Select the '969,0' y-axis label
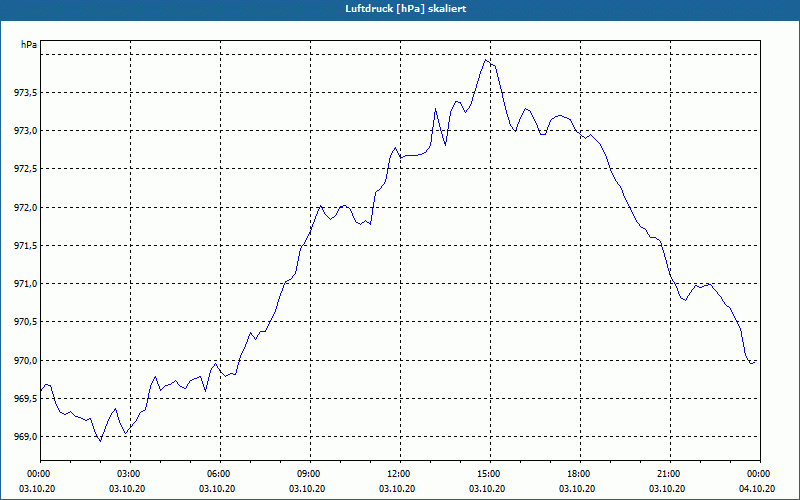Screen dimensions: 800x500 pyautogui.click(x=24, y=437)
